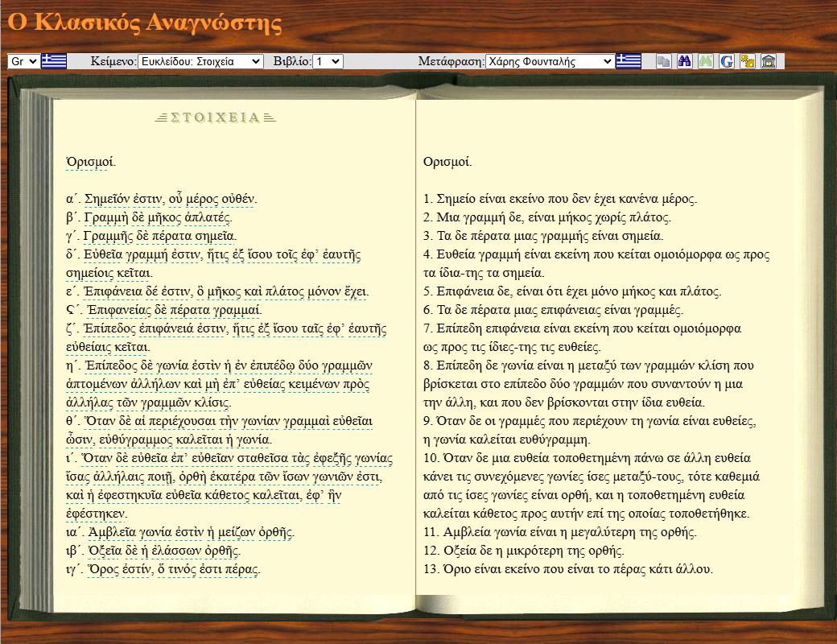Click the site title Ο Κλασικός Αναγνώστης
The height and width of the screenshot is (644, 837).
pos(145,23)
